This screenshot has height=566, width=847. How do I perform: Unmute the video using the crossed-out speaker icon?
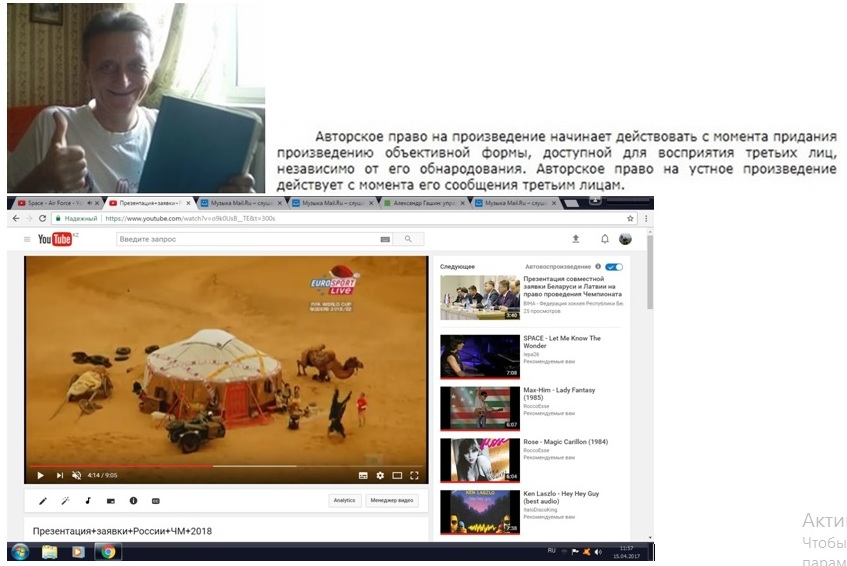[x=77, y=475]
